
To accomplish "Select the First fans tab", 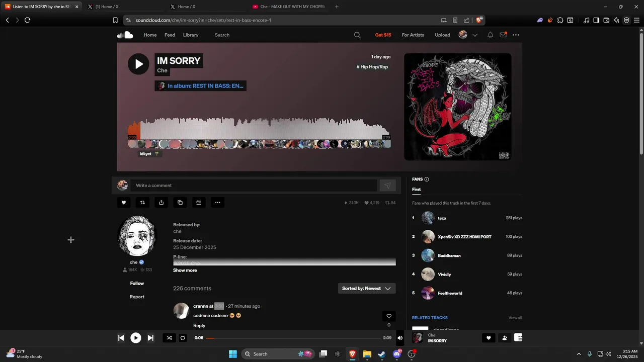I will pos(416,190).
